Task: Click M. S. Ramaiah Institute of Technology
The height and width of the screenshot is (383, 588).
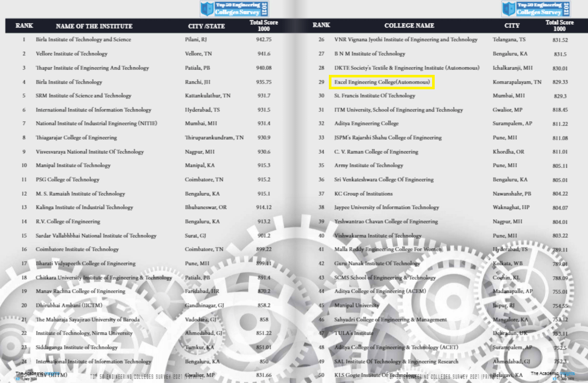Action: coord(80,194)
